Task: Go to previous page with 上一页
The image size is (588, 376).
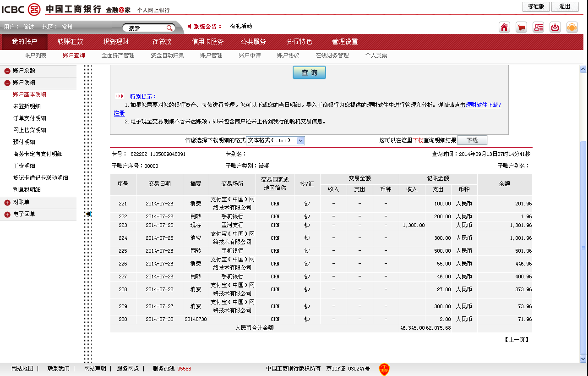Action: 517,340
